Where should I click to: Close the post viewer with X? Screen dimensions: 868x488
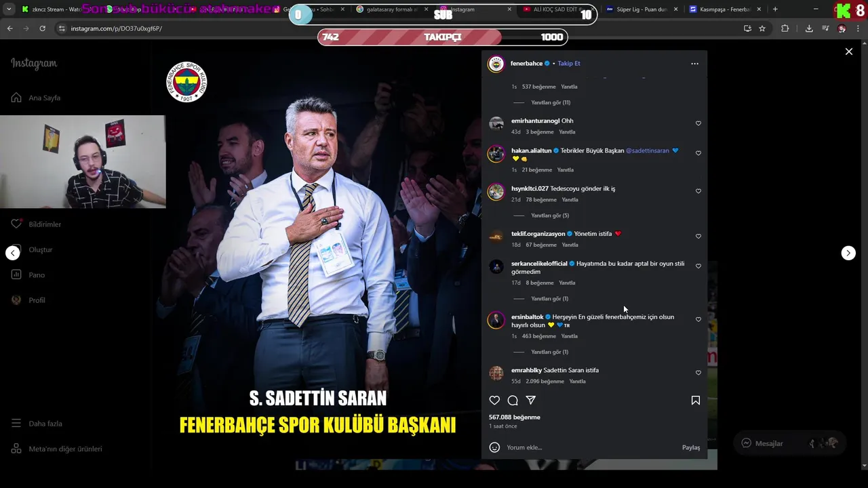(848, 52)
